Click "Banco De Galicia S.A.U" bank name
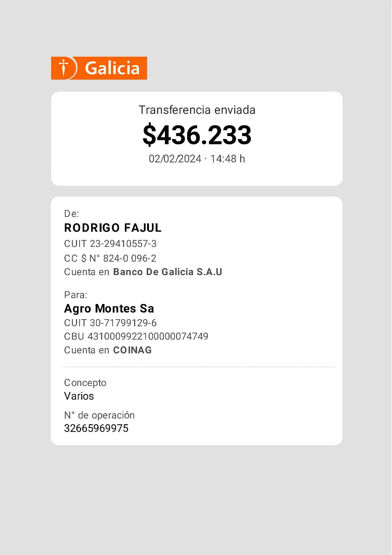 click(x=167, y=272)
